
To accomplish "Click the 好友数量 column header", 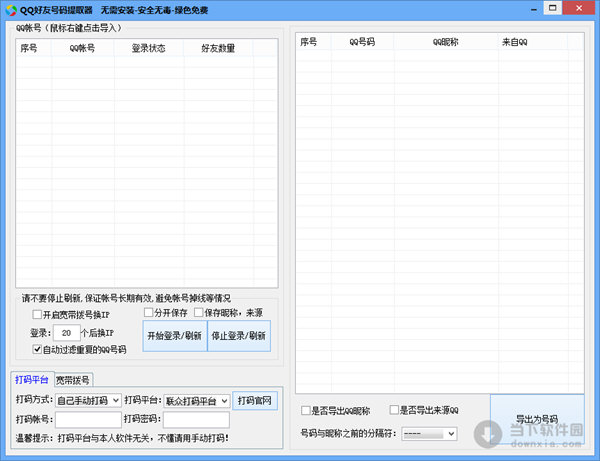I will point(218,48).
